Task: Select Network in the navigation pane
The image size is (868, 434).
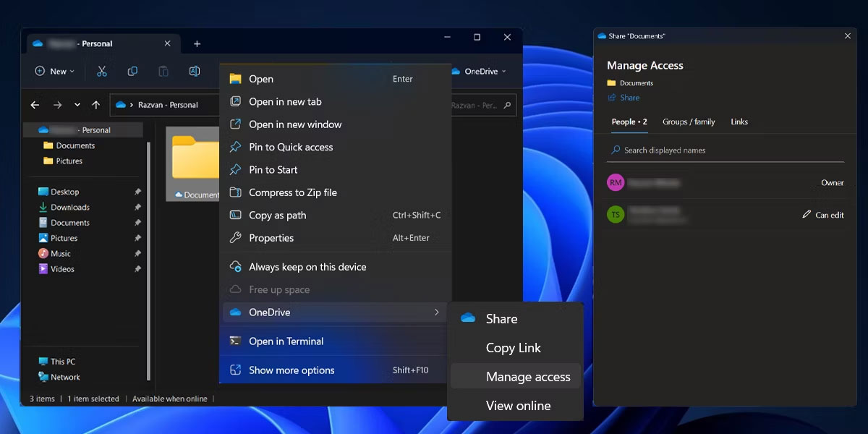Action: [x=59, y=377]
